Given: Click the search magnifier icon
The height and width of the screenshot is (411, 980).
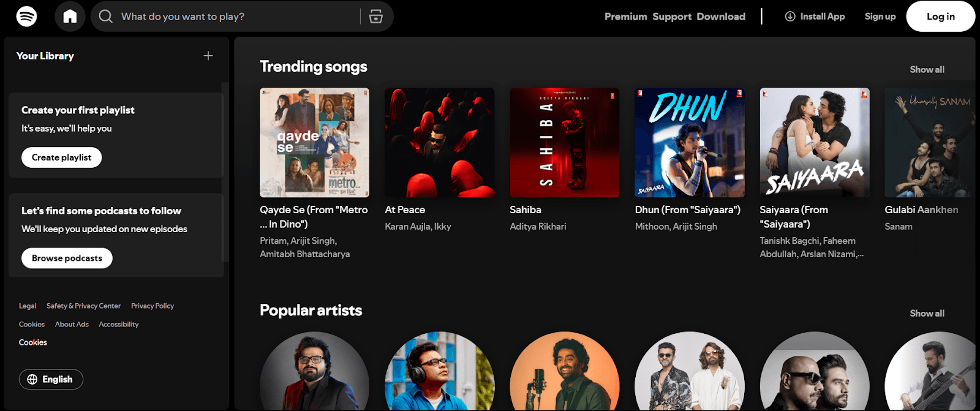Looking at the screenshot, I should pos(105,16).
